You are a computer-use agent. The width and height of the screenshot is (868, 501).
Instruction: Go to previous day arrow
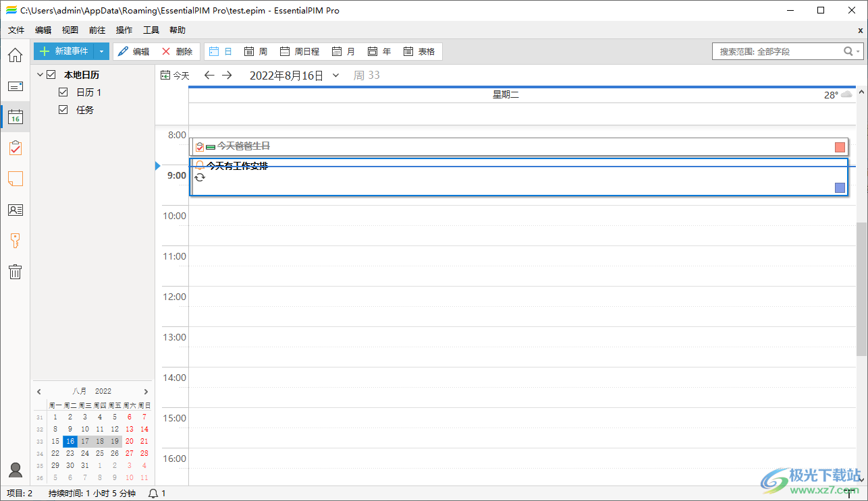click(209, 76)
